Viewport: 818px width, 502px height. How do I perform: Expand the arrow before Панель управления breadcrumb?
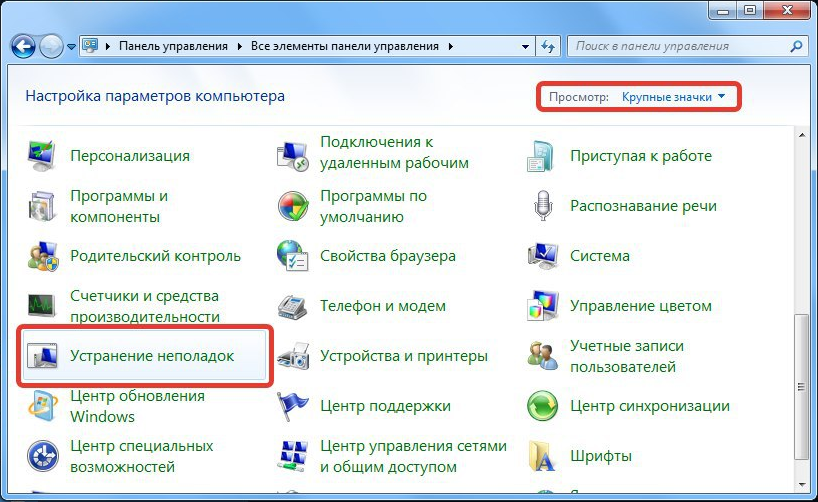tap(108, 46)
